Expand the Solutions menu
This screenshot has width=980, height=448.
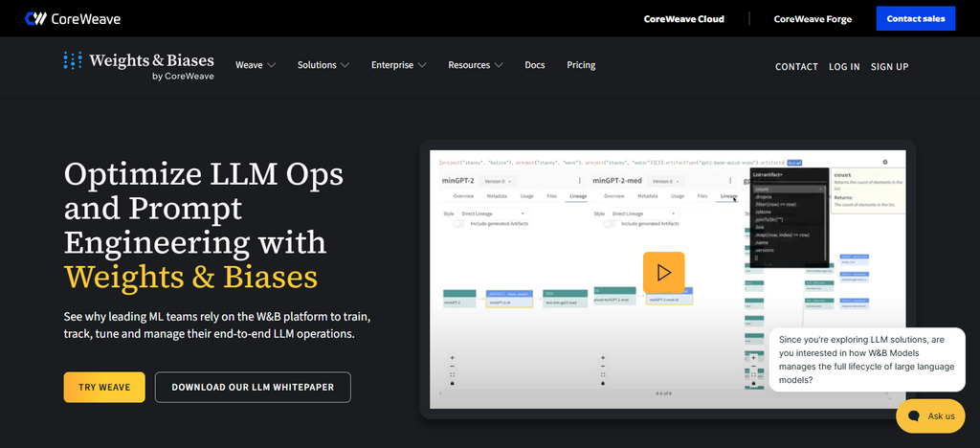[323, 65]
